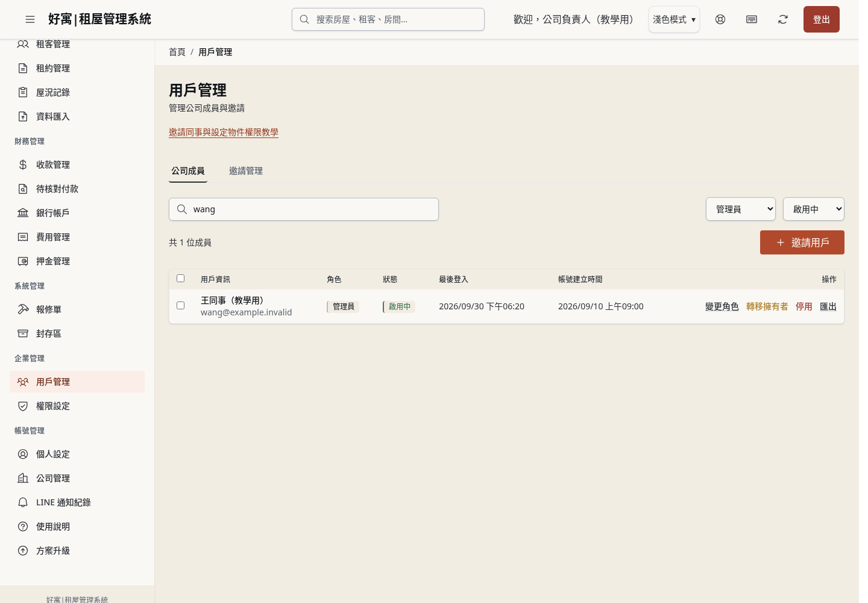The image size is (868, 603).
Task: Click 首頁 in breadcrumb
Action: [177, 52]
